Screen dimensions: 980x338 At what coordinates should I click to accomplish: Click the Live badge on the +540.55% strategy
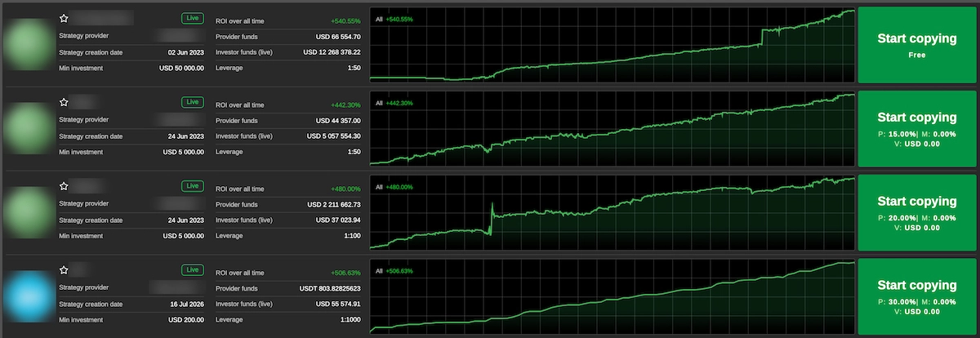[192, 18]
